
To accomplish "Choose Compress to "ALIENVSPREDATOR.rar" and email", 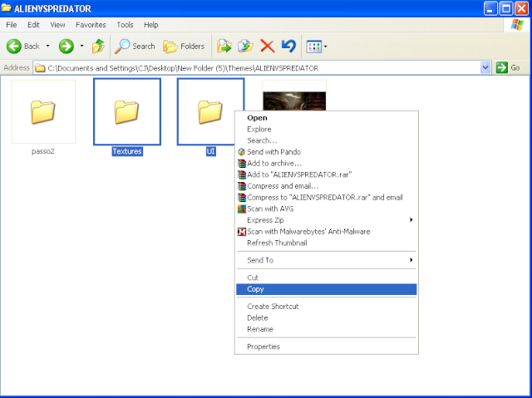I will tap(327, 197).
